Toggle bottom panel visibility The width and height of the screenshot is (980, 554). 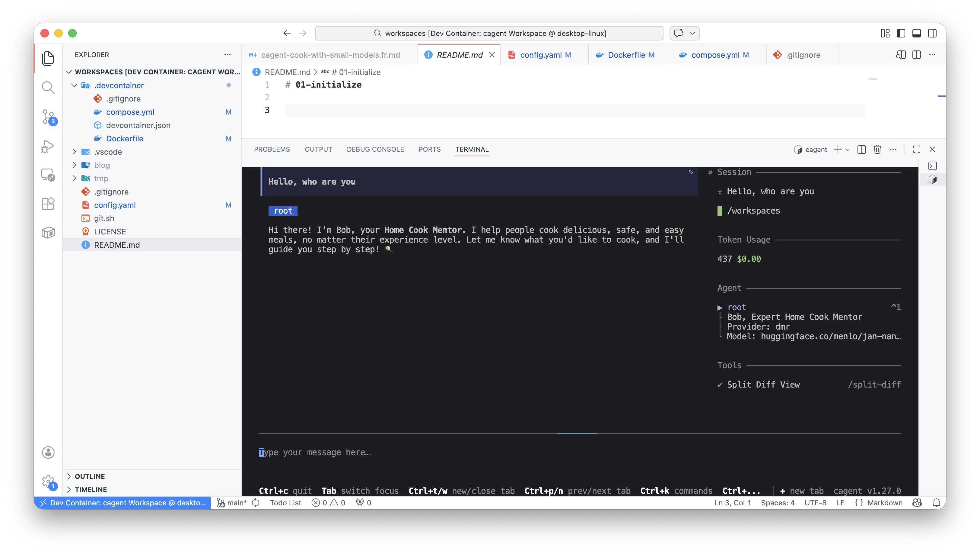tap(916, 33)
